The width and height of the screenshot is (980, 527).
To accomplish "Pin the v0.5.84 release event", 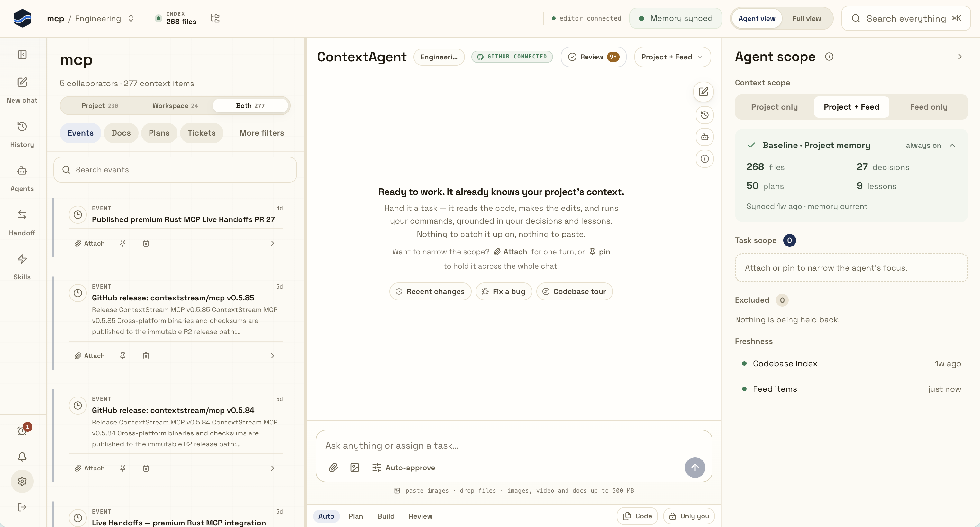I will click(x=123, y=468).
